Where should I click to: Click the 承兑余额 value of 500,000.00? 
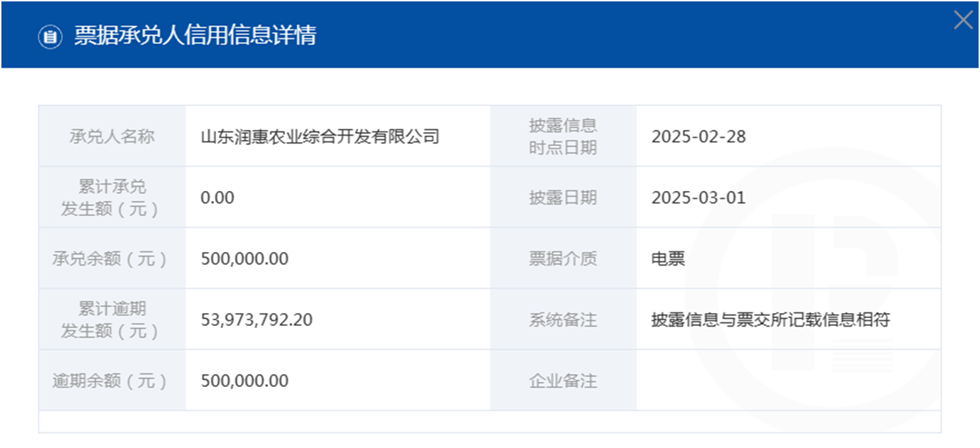click(245, 258)
